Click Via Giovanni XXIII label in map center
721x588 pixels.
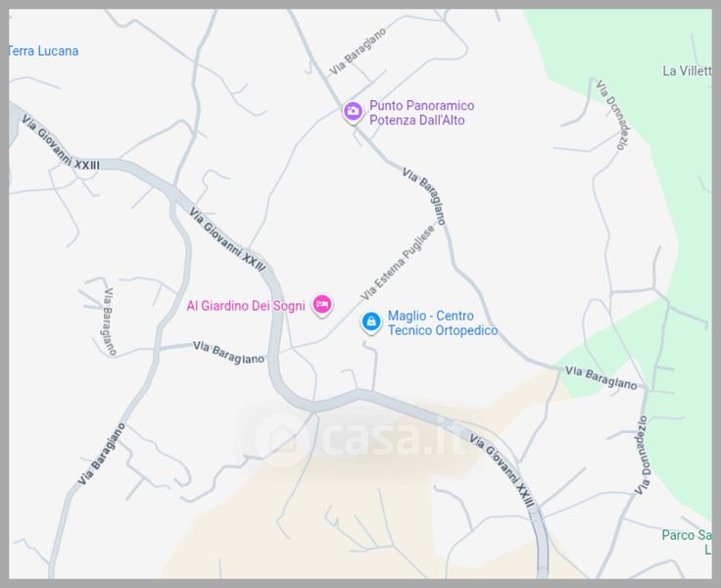click(x=227, y=239)
